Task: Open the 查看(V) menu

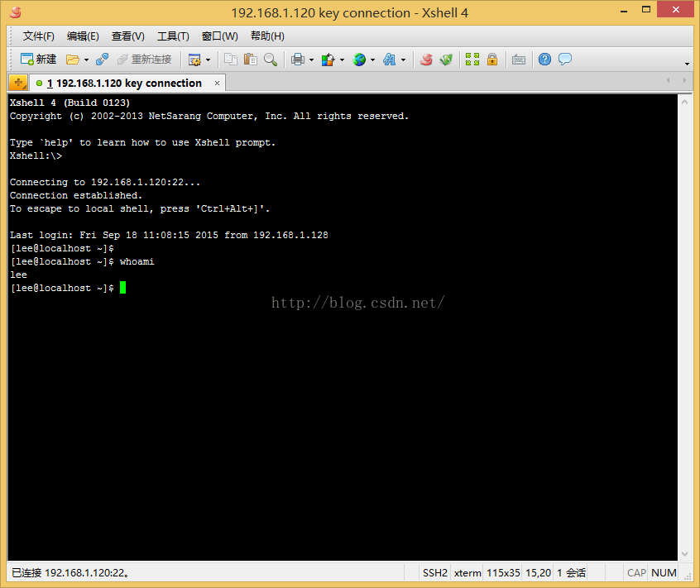Action: 128,36
